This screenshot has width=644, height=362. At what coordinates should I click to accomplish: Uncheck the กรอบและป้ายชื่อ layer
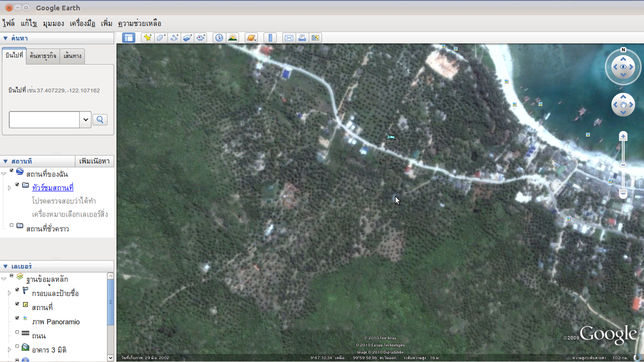click(17, 290)
